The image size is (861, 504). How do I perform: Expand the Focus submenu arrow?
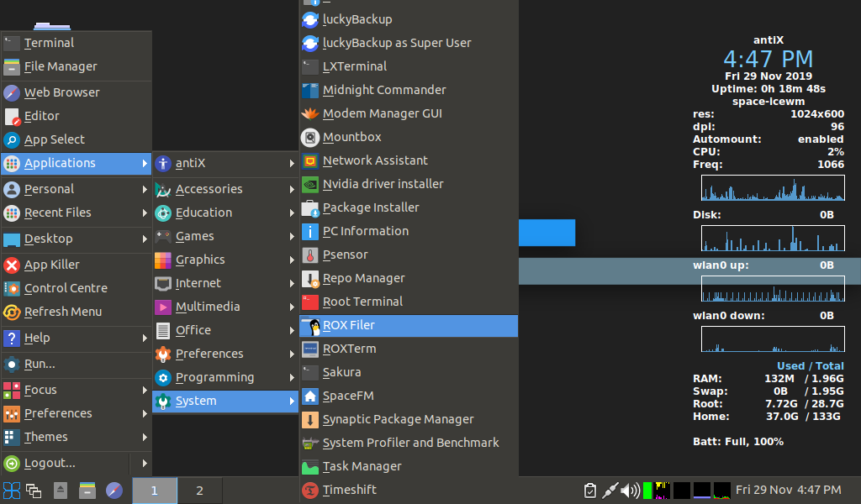click(145, 390)
